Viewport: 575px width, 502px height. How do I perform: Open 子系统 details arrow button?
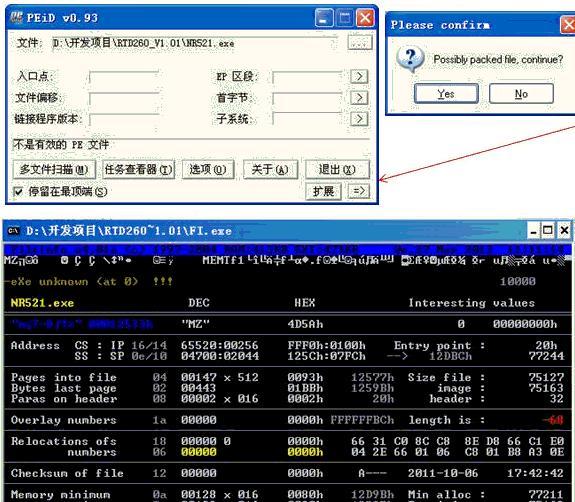point(359,119)
